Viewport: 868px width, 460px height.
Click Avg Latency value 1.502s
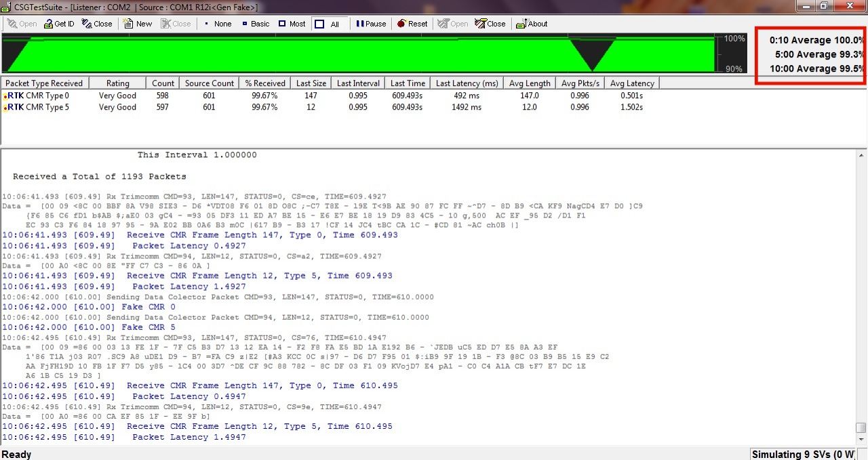tap(631, 107)
